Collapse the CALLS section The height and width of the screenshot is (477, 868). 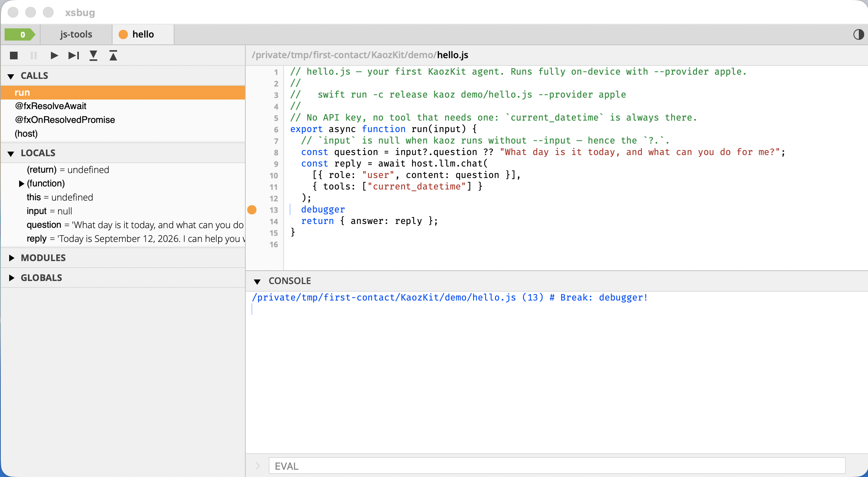11,76
